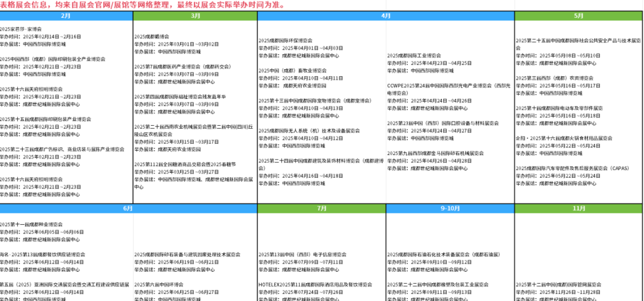Click '2025中国西部(成都)国际印刷包装全产业博览会' title

[x=52, y=59]
